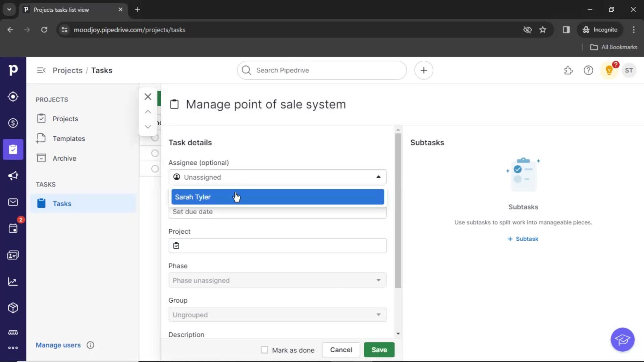This screenshot has width=644, height=362.
Task: Click the Pipedrive logo icon
Action: pos(13,70)
